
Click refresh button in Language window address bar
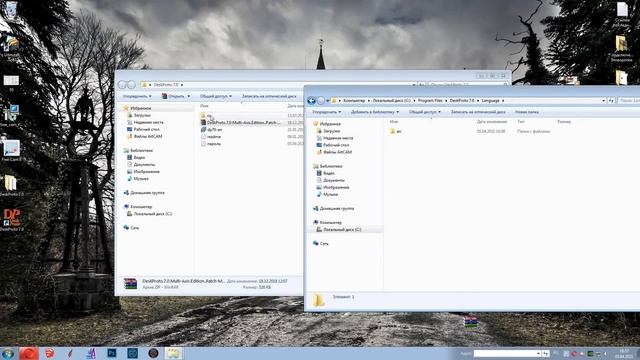(x=611, y=100)
